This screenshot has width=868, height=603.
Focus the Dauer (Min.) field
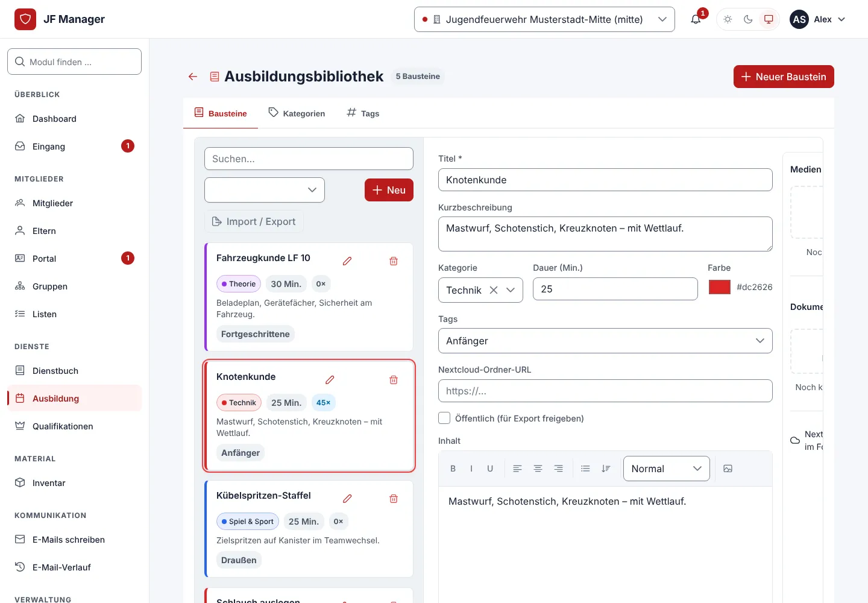[615, 289]
